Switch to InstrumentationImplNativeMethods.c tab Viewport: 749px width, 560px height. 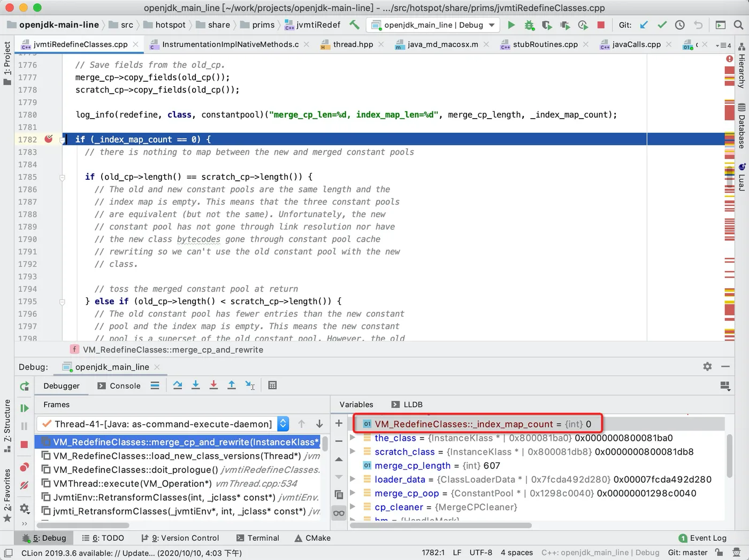click(x=230, y=44)
